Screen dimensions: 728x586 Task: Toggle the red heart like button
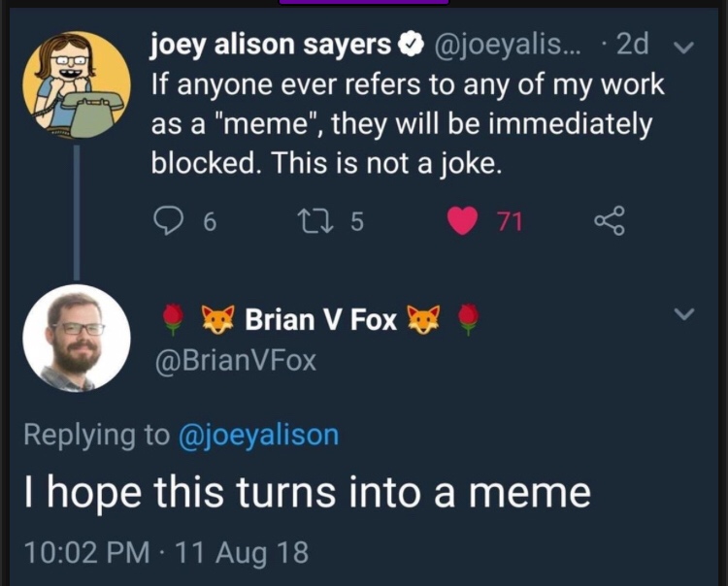(464, 222)
